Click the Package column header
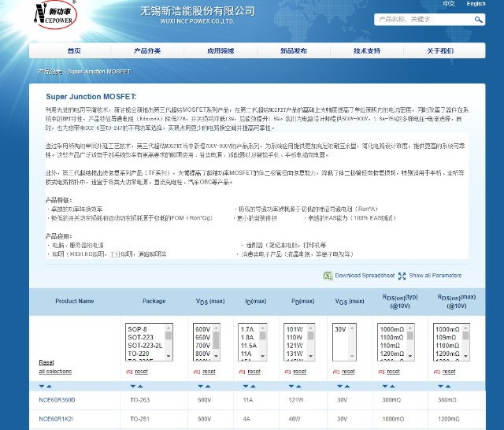This screenshot has height=430, width=504. tap(154, 301)
